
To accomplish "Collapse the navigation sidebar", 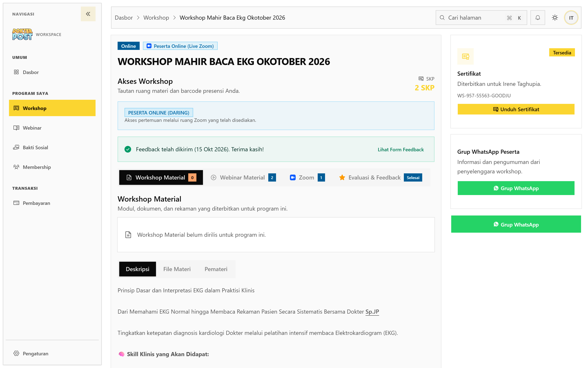I will [88, 14].
